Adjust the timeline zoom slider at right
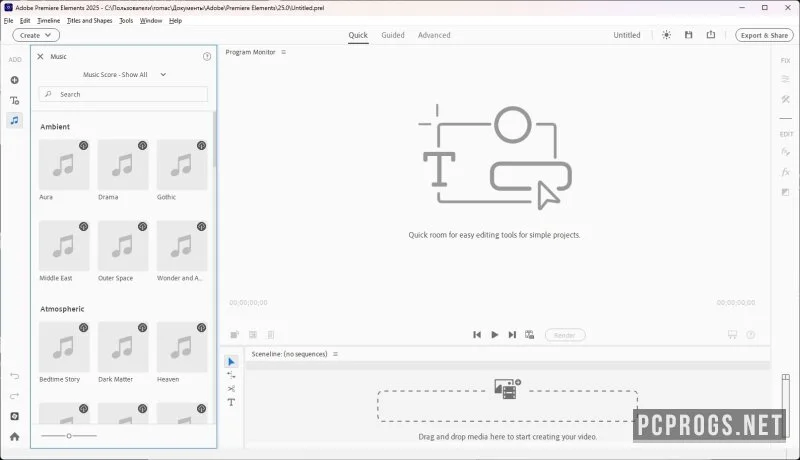The width and height of the screenshot is (800, 460). (786, 405)
